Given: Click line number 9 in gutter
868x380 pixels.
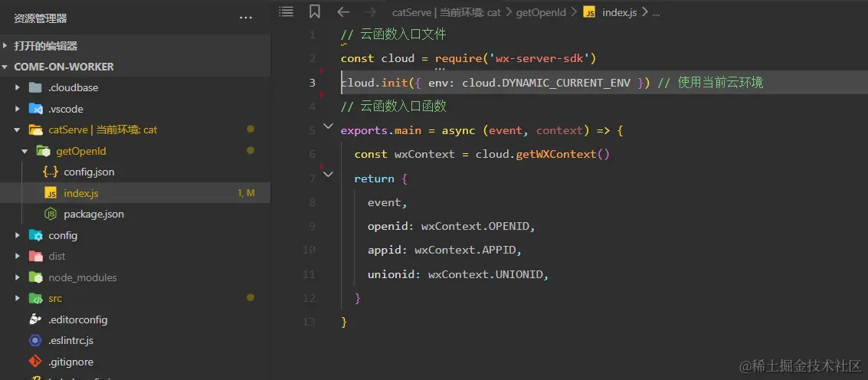Looking at the screenshot, I should click(313, 226).
